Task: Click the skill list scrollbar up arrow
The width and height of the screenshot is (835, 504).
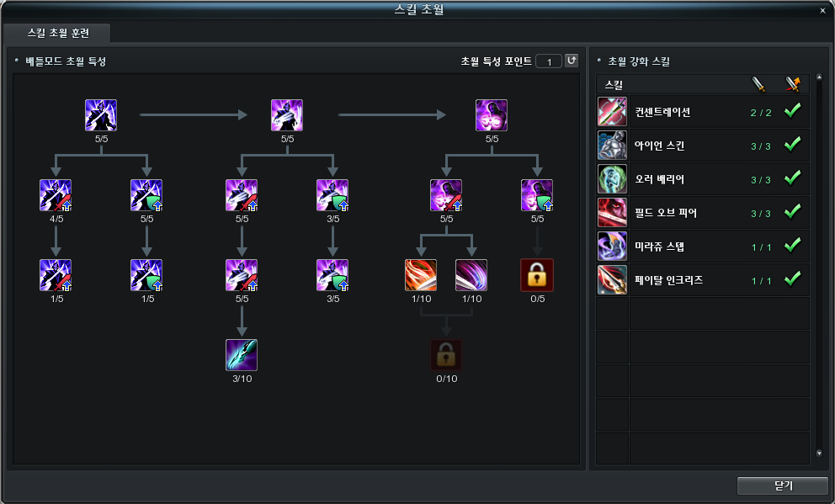Action: 819,77
